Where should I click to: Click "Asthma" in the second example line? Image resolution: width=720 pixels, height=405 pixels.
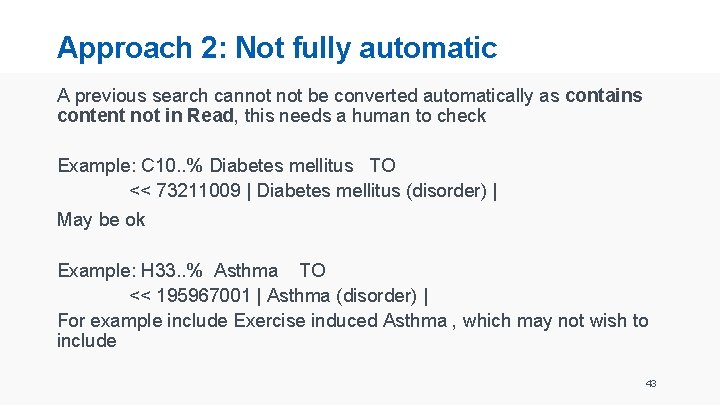(x=246, y=270)
